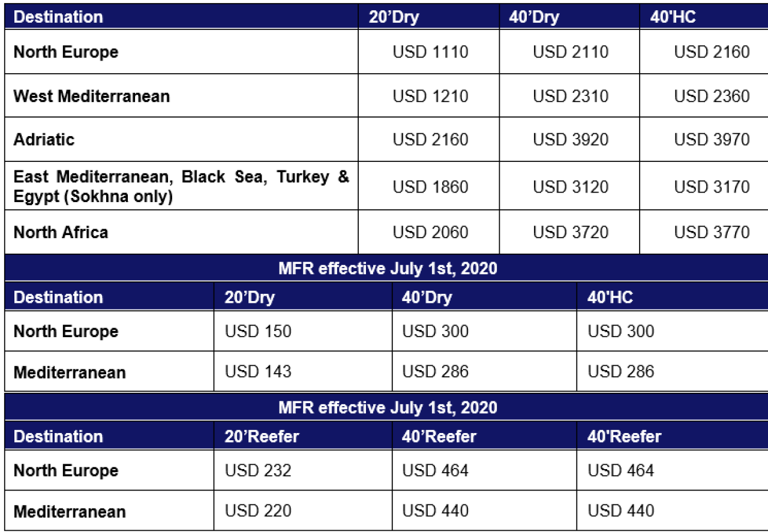
Task: Click the USD 2060 North Africa cell
Action: [430, 232]
